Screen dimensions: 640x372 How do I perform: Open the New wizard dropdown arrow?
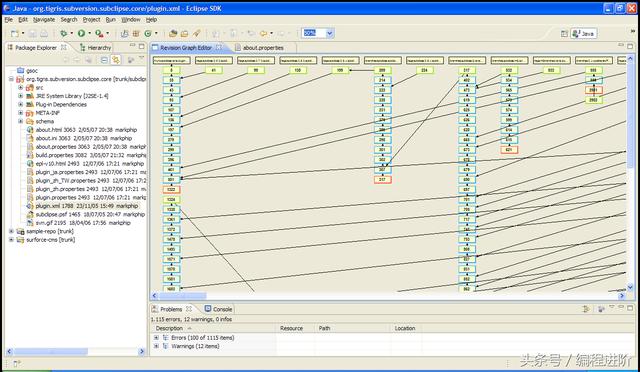coord(23,33)
